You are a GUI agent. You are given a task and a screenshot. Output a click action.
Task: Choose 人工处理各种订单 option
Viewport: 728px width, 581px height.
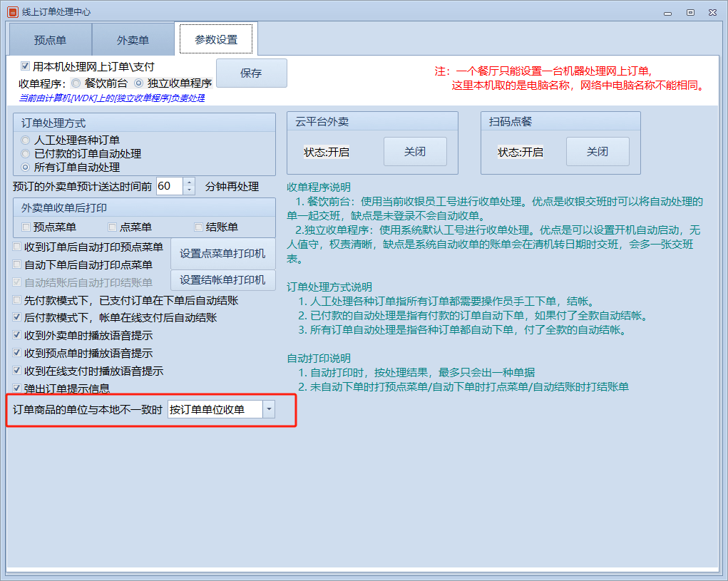tap(26, 140)
